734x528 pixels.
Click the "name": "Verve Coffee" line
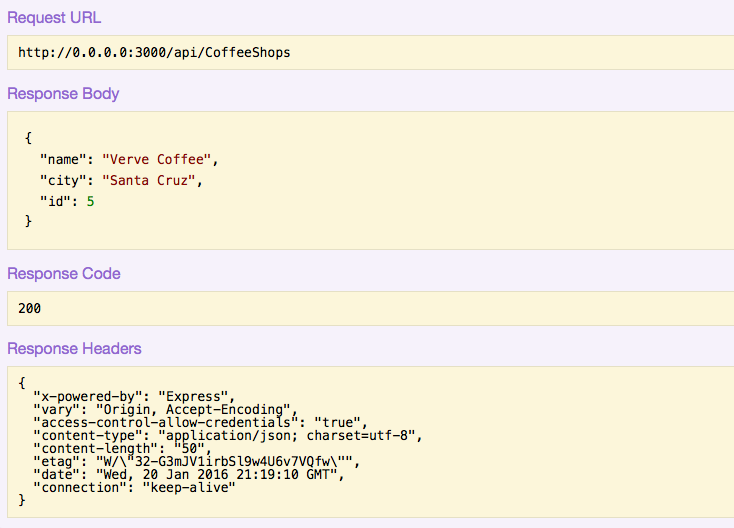pyautogui.click(x=129, y=160)
